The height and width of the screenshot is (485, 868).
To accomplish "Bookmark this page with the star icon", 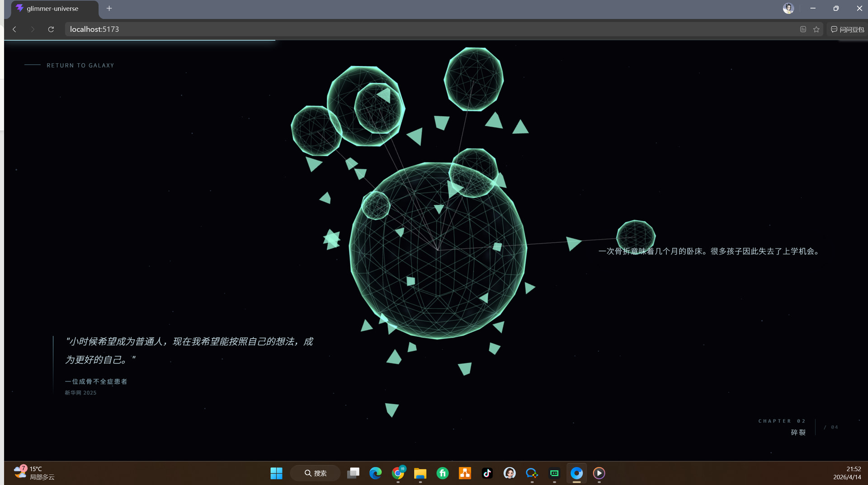I will pyautogui.click(x=816, y=29).
